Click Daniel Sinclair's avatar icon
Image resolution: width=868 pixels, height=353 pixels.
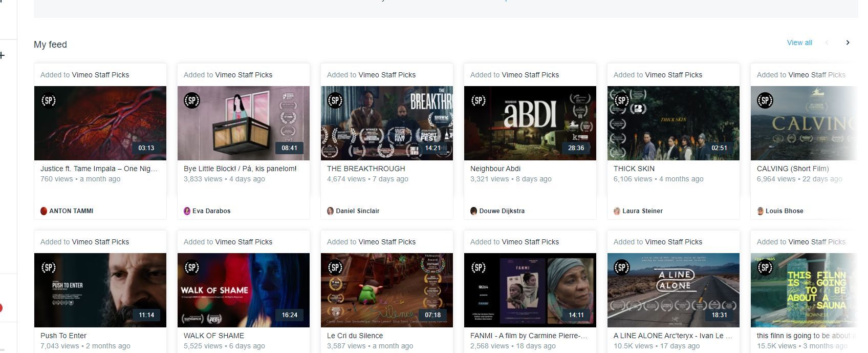[x=331, y=211]
